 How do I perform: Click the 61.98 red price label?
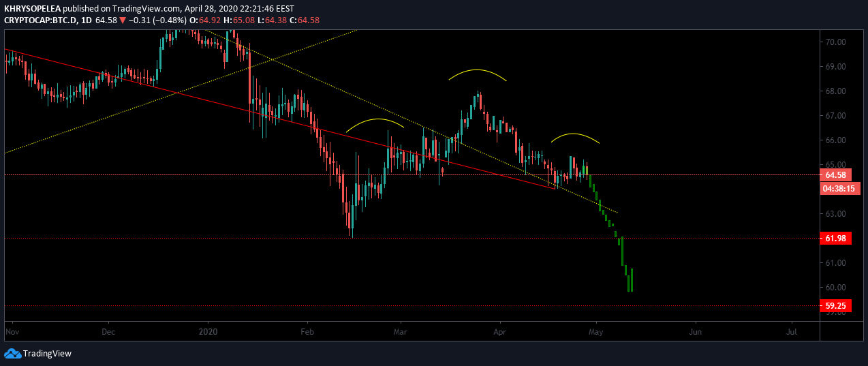click(x=835, y=238)
